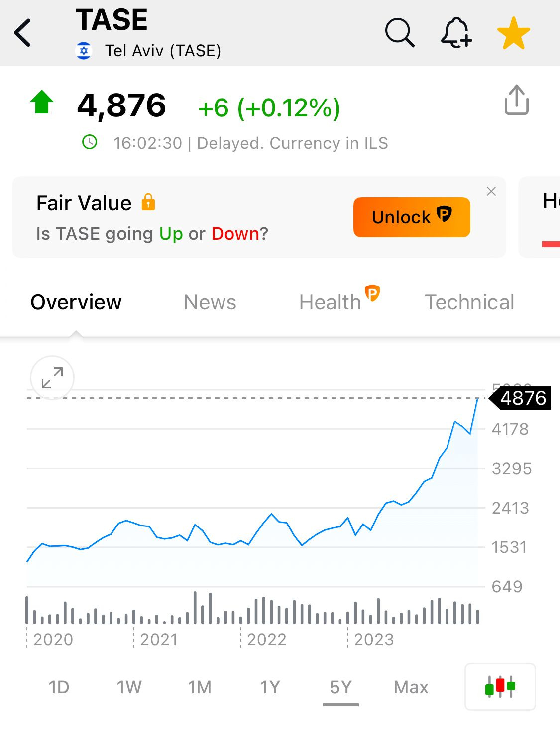Click the orange Unlock button
The height and width of the screenshot is (737, 560).
412,217
